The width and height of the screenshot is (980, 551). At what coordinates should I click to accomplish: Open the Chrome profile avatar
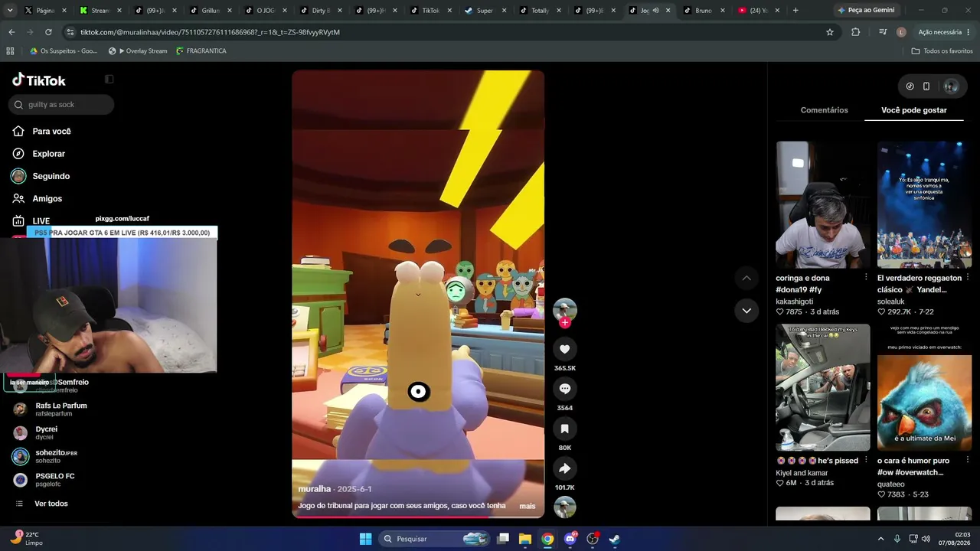(901, 32)
